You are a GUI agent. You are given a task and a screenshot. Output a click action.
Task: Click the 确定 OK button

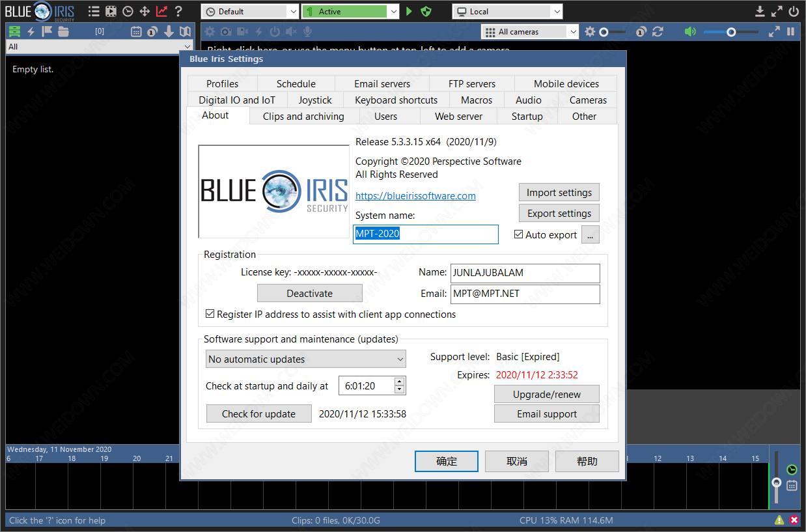tap(447, 461)
